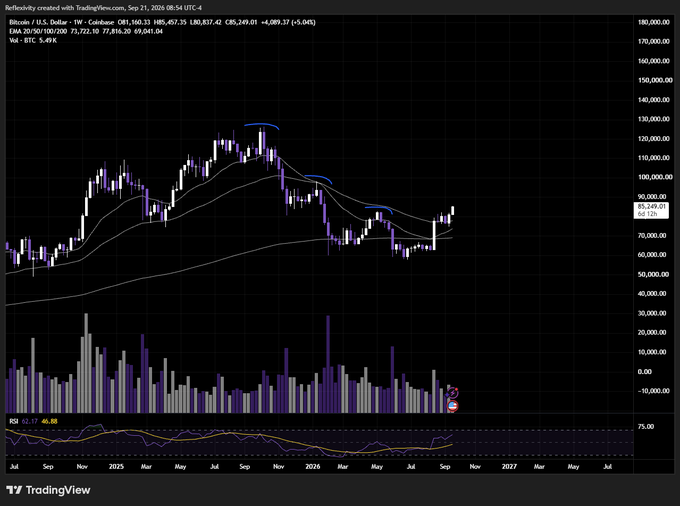
Task: Click the current price label 85,249.01
Action: pos(651,206)
